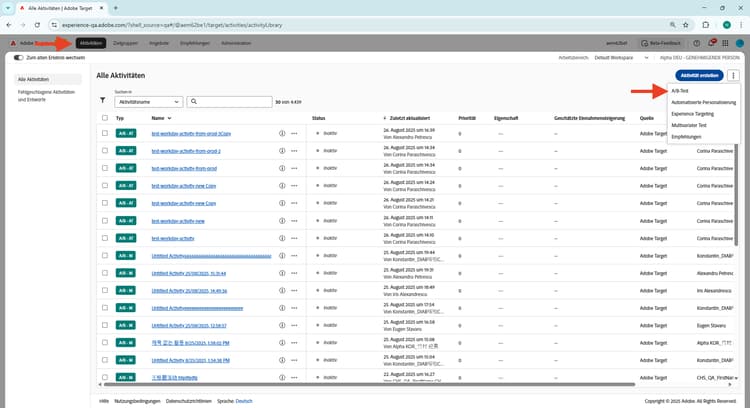Click the Adobe logo in the top bar

coord(13,43)
